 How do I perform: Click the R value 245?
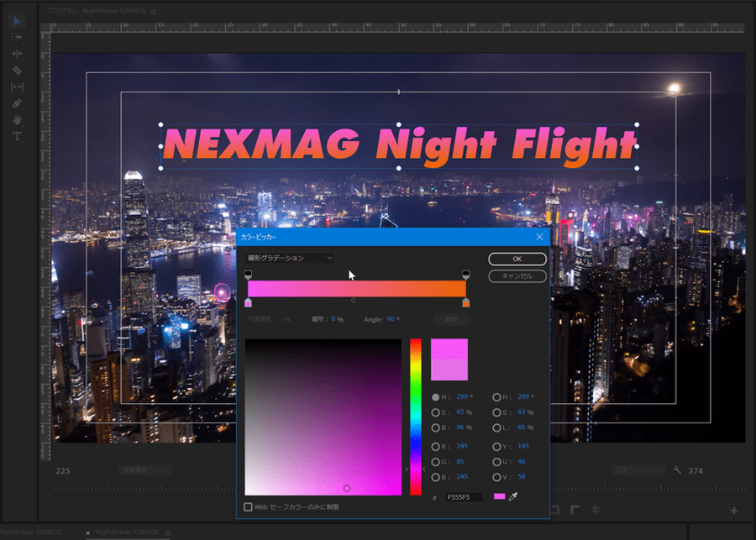click(462, 447)
